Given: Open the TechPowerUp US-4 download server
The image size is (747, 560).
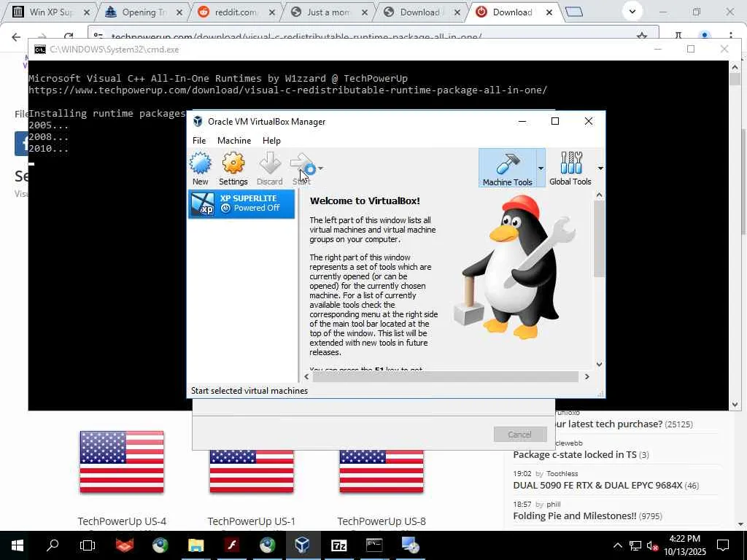Looking at the screenshot, I should (x=122, y=521).
